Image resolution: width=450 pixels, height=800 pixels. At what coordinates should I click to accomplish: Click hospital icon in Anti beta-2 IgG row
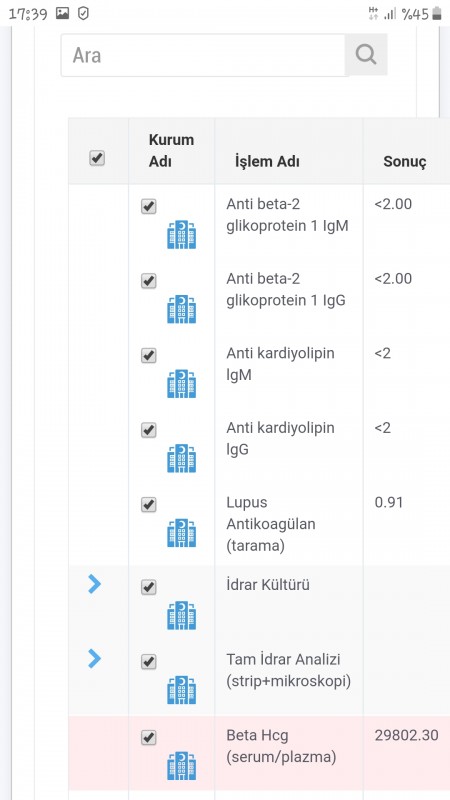point(182,309)
